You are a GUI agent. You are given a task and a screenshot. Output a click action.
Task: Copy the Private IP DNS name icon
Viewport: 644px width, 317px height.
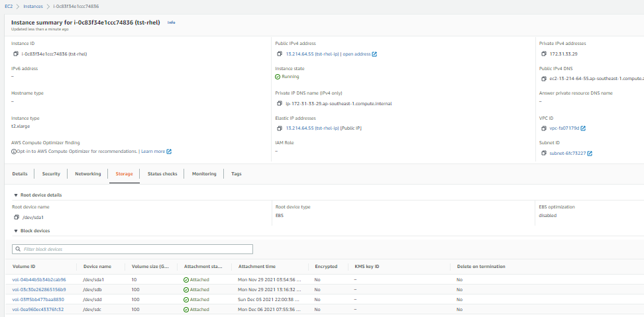coord(280,103)
